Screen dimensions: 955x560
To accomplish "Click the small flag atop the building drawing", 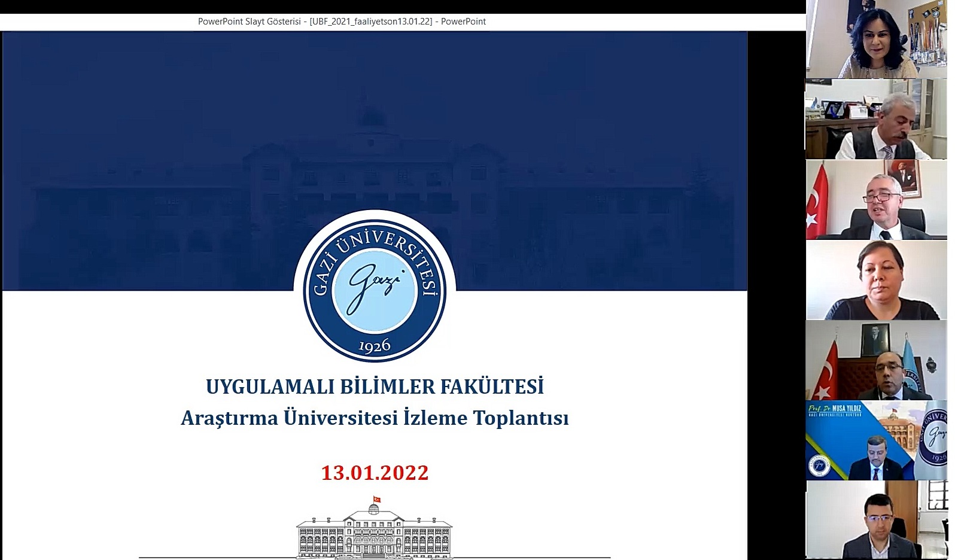I will (x=377, y=499).
